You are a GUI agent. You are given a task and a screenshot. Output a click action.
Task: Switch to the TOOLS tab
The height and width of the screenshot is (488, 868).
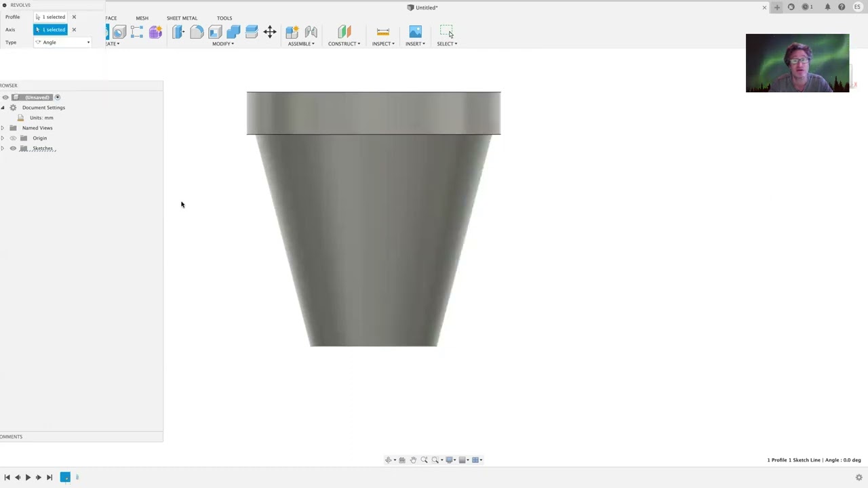[224, 18]
